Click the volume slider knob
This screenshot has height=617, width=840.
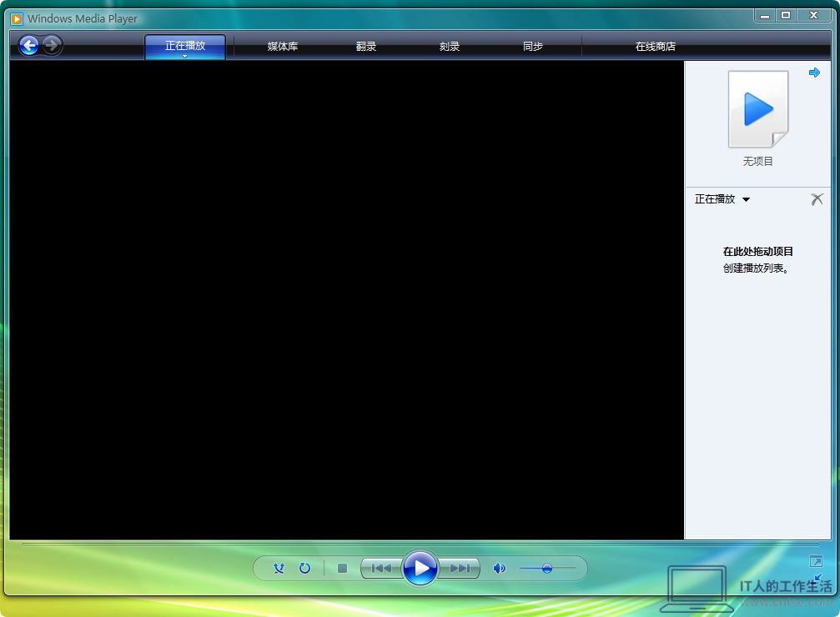coord(547,569)
